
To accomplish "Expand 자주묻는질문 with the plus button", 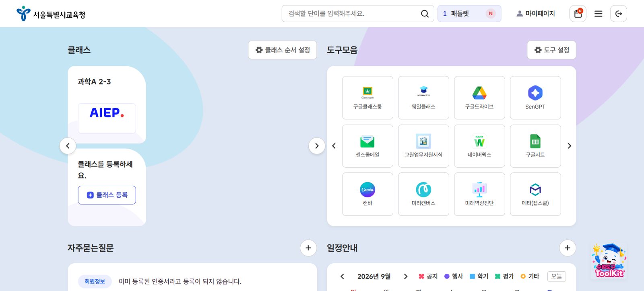I will click(308, 248).
